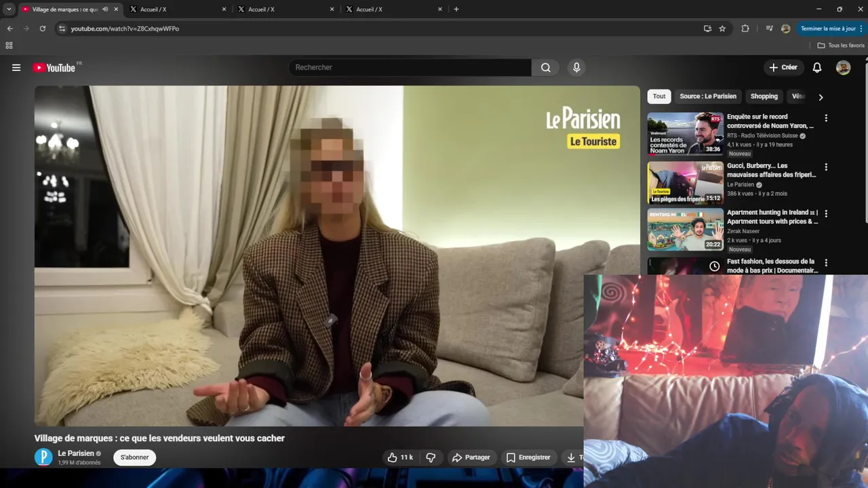This screenshot has width=868, height=488.
Task: Open Enquête sur le record controversé video title
Action: coord(770,121)
